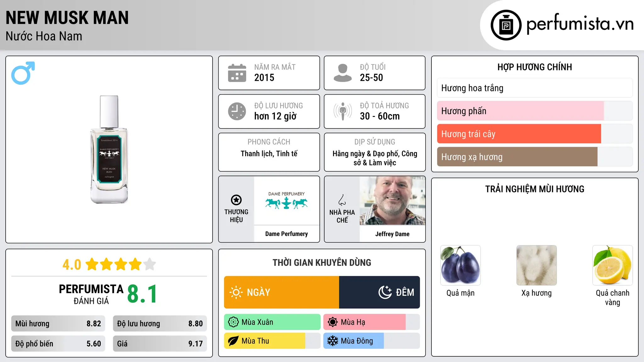Click the Độ lưu hương 8.80 score row
Screen dimensions: 644x362
[x=160, y=324]
